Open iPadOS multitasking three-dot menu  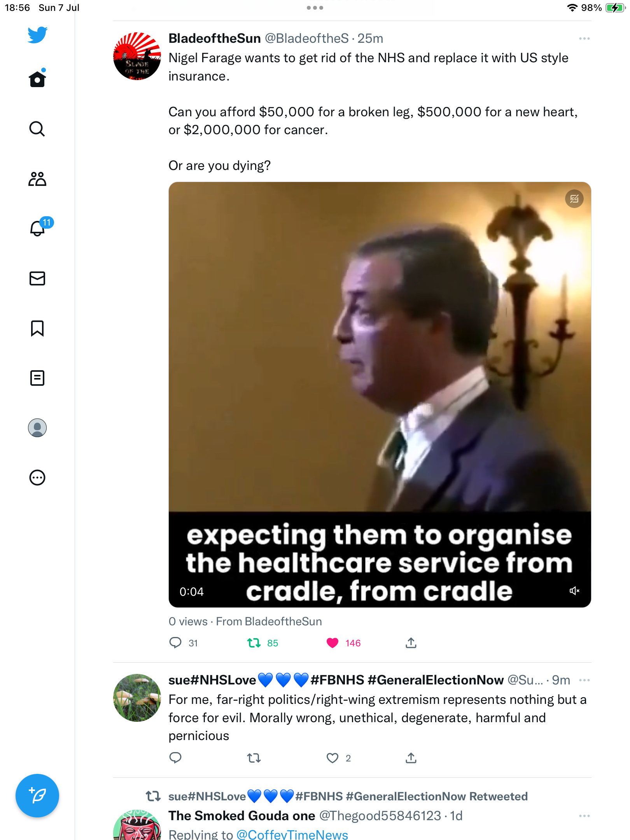[x=315, y=8]
